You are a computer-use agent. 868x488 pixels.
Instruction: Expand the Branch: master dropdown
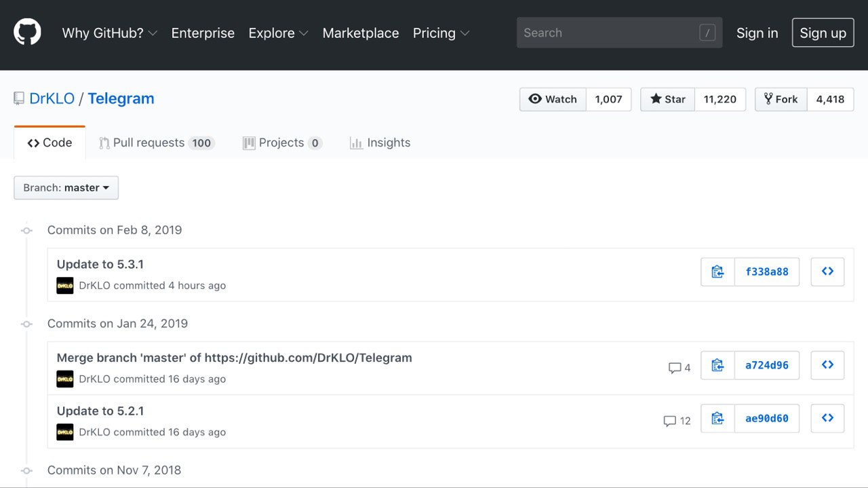(x=66, y=188)
